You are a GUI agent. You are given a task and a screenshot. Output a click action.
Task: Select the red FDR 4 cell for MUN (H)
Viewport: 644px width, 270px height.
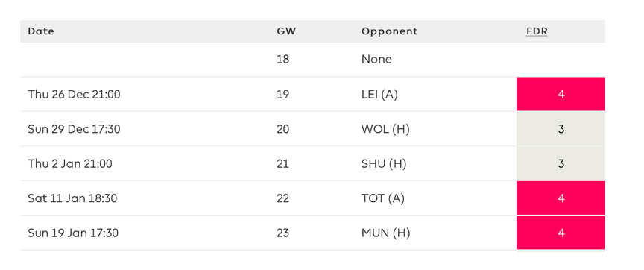pyautogui.click(x=561, y=233)
